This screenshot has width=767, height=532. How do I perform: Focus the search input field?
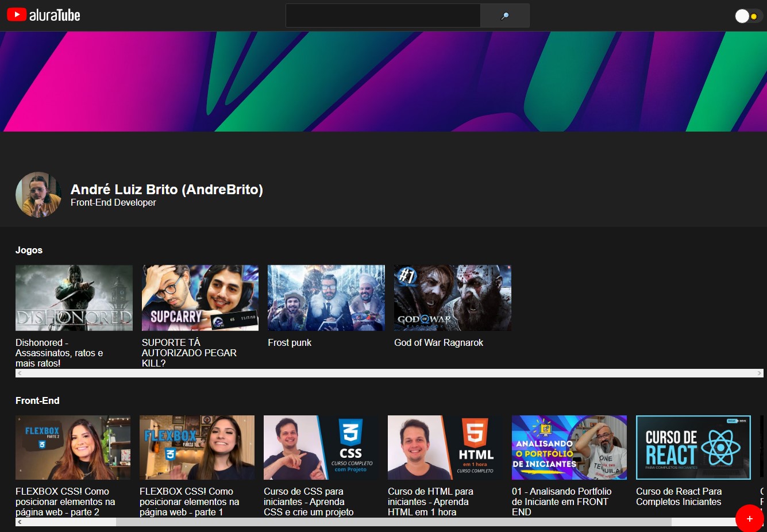coord(383,16)
